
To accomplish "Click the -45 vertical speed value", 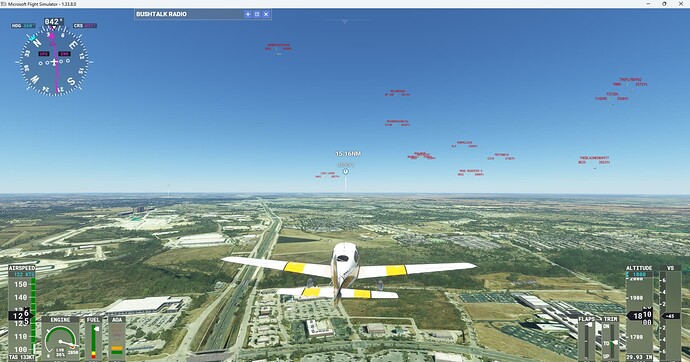I will coord(670,316).
